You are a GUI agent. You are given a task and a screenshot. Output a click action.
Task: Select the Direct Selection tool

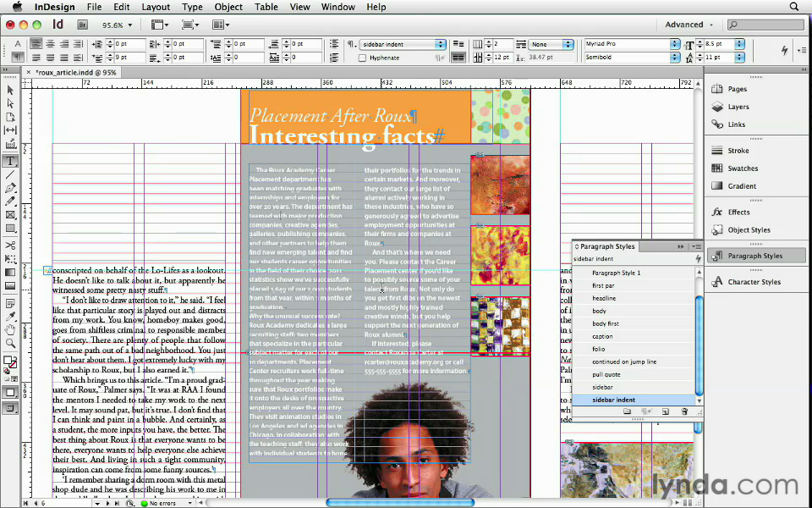pos(10,103)
